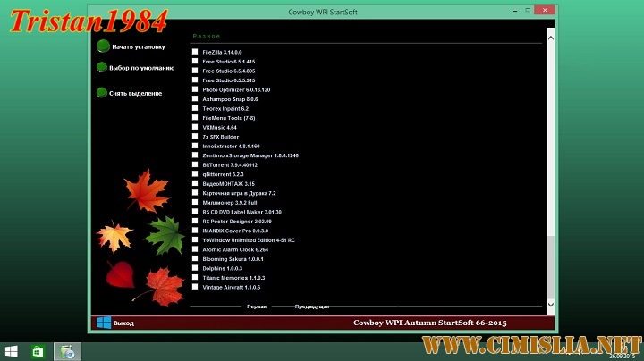Click the FileZilla 3.14.0.0 label text

coord(222,52)
